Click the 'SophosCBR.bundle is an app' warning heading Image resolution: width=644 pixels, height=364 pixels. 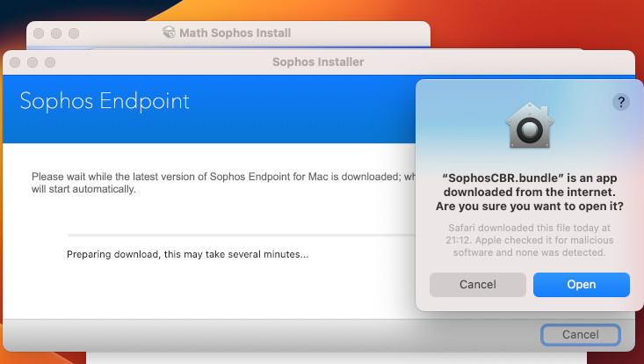pyautogui.click(x=530, y=192)
